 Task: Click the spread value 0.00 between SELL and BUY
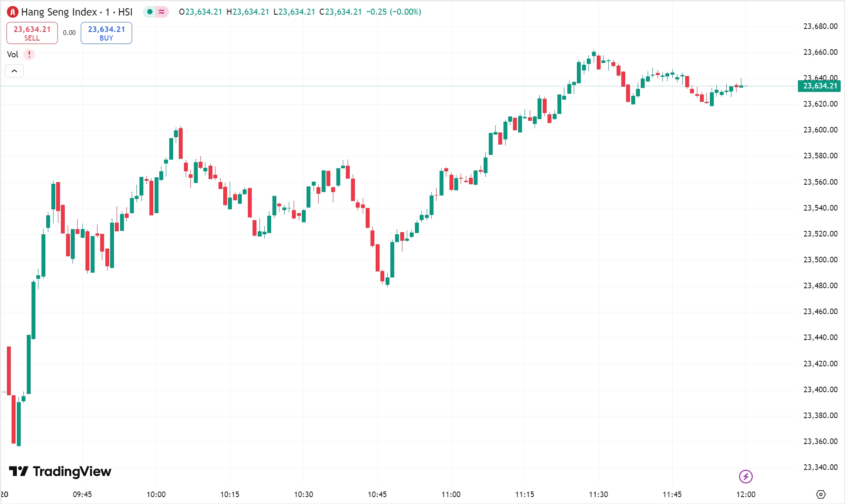coord(69,32)
